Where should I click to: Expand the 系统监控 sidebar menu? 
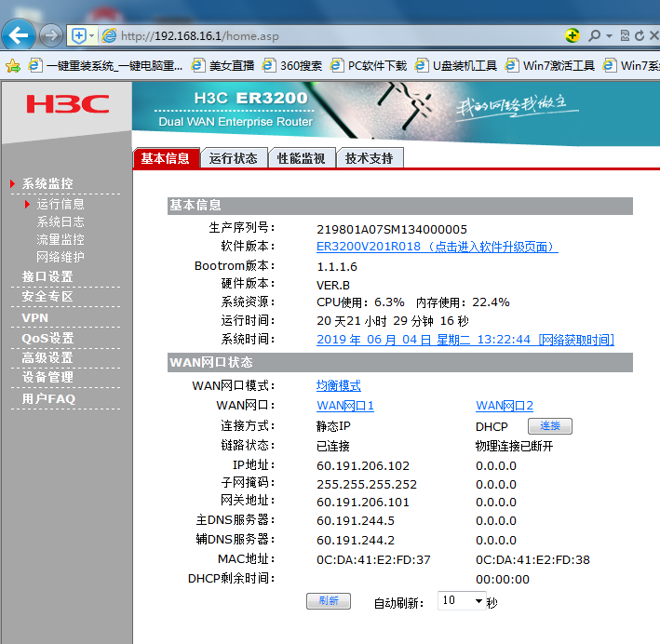pos(47,183)
